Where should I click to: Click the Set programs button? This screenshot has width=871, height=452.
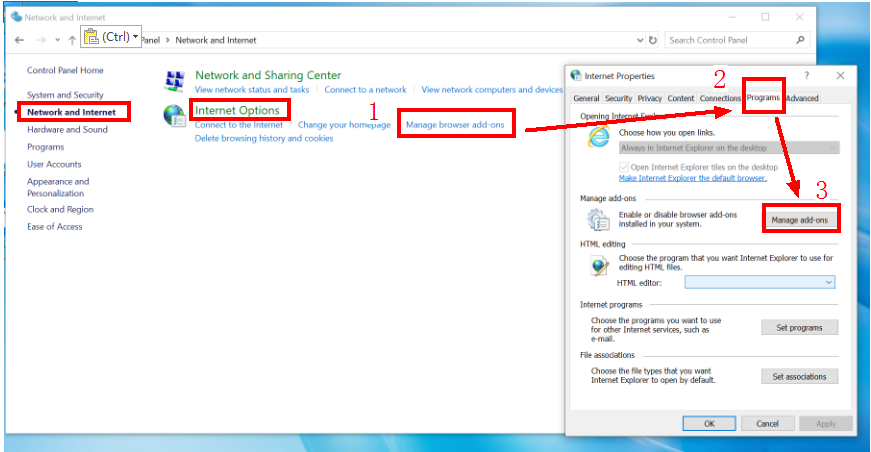coord(799,328)
